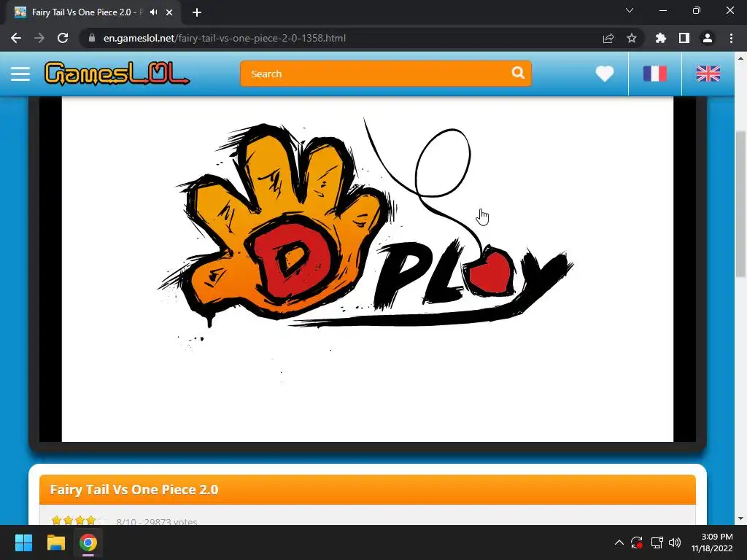
Task: Show hidden system tray icons
Action: [619, 542]
